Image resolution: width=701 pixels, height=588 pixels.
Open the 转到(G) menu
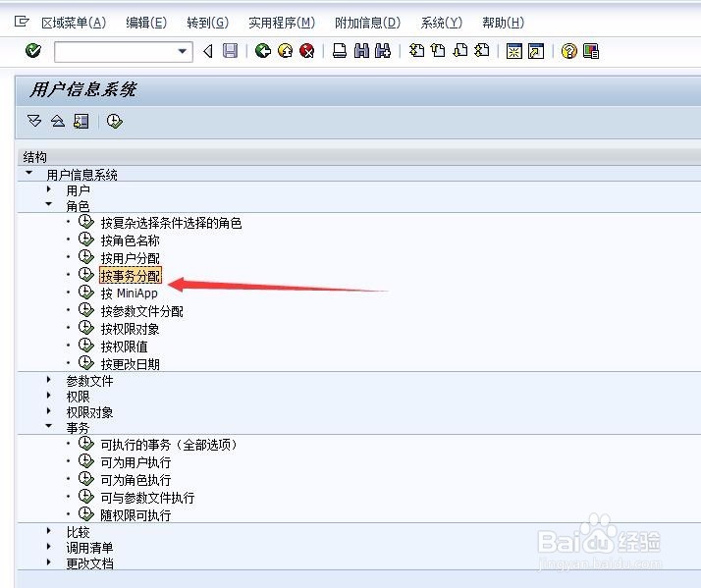pyautogui.click(x=207, y=23)
